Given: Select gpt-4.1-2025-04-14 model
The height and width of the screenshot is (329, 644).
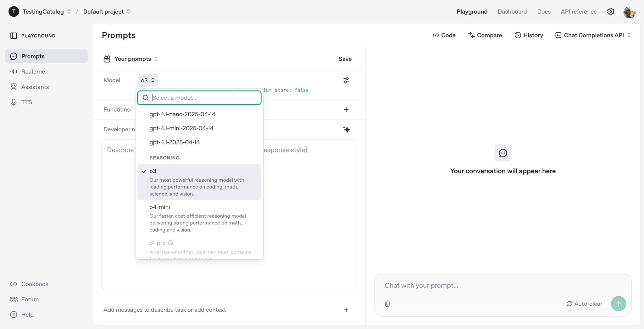Looking at the screenshot, I should 199,142.
